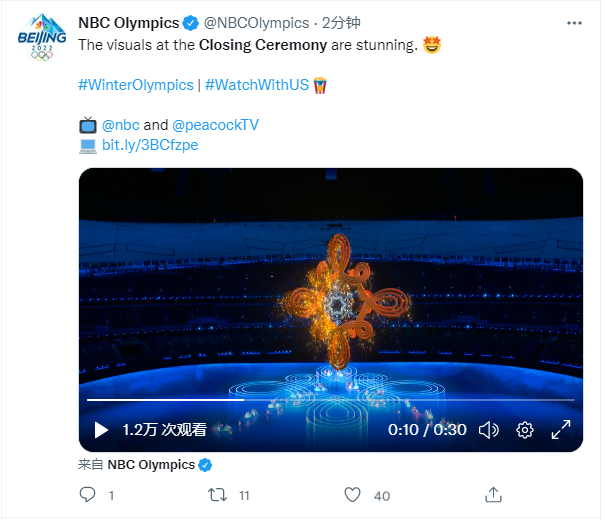
Task: Open the #WatchWithUS hashtag
Action: point(257,85)
